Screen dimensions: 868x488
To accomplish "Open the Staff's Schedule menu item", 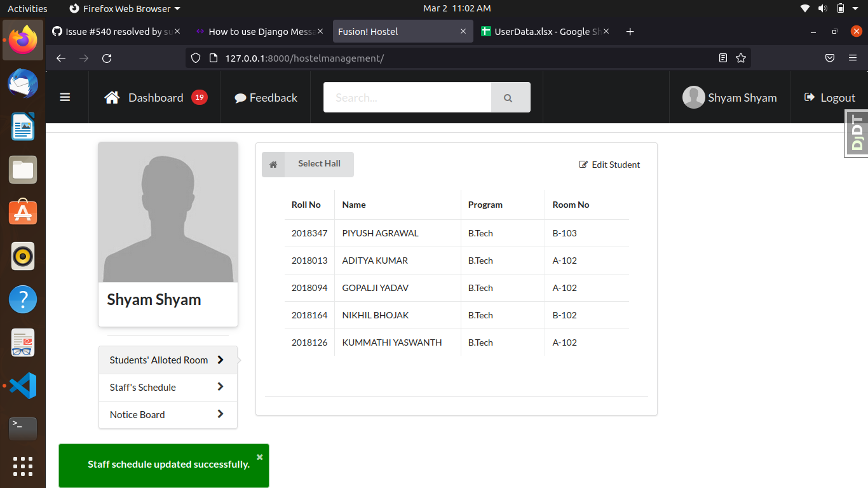I will (167, 387).
